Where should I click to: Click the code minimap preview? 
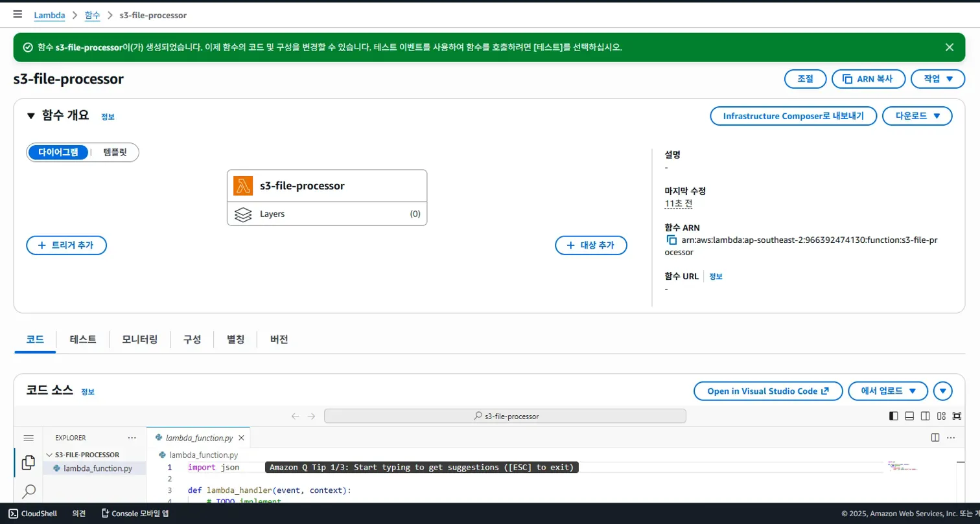pyautogui.click(x=902, y=466)
